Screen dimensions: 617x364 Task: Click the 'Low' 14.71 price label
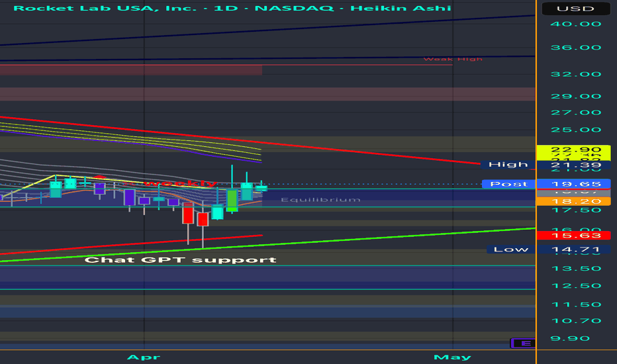548,249
